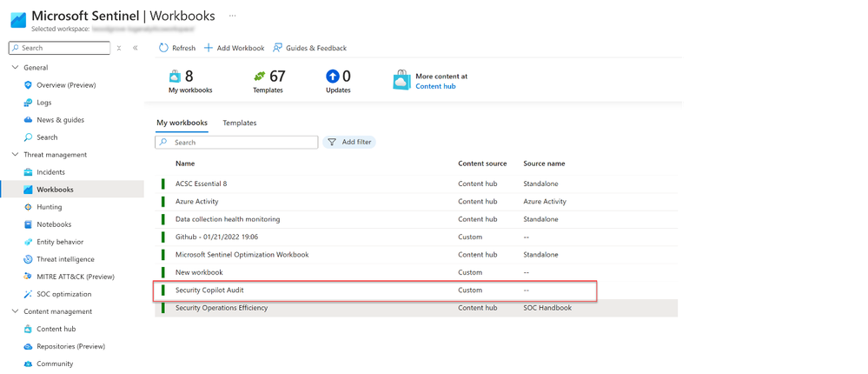Click the Add filter button
The height and width of the screenshot is (374, 868).
click(x=349, y=143)
